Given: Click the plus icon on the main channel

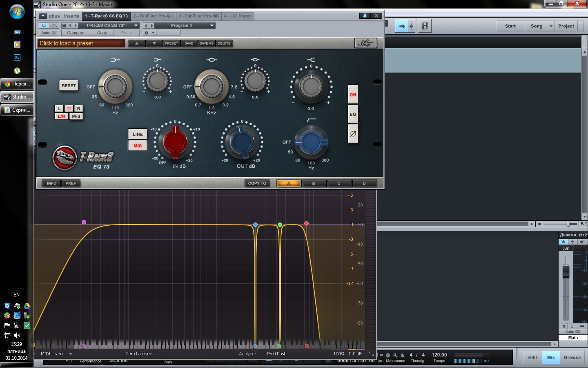Looking at the screenshot, I should 572,242.
